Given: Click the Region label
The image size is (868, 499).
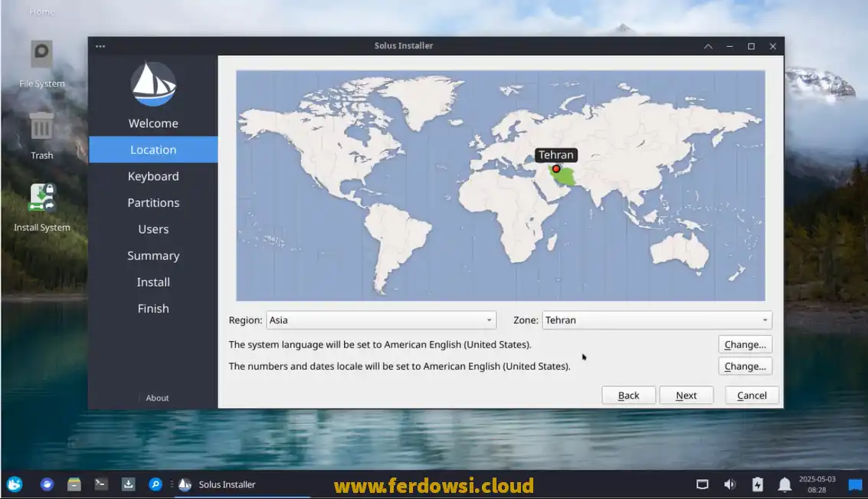Looking at the screenshot, I should [x=245, y=320].
